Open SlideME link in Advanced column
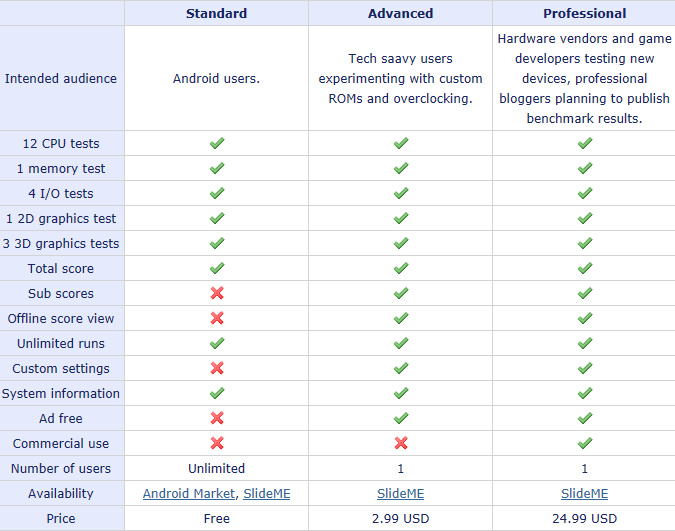675x531 pixels. [400, 494]
